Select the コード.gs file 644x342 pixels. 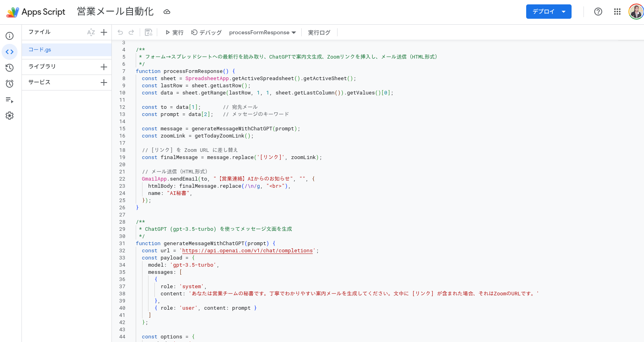pos(66,50)
